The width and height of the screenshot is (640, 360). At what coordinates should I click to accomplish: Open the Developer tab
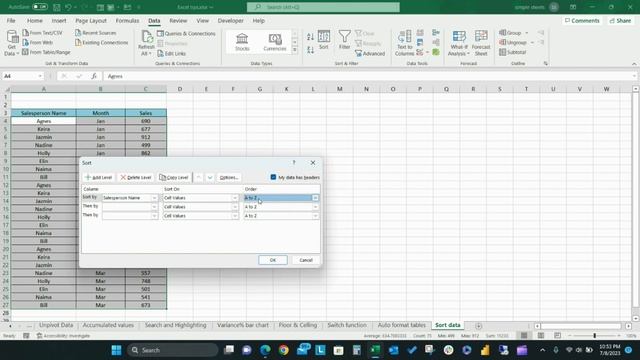pyautogui.click(x=231, y=20)
